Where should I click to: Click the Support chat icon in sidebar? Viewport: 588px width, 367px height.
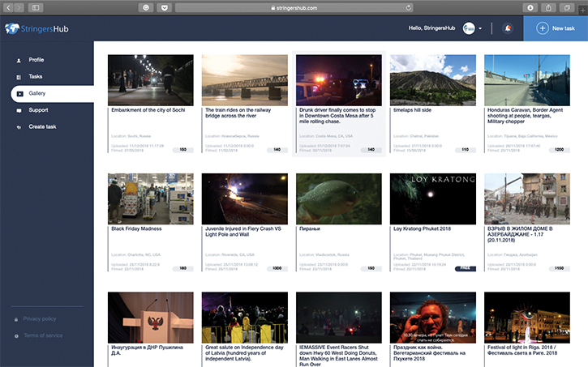[x=18, y=110]
